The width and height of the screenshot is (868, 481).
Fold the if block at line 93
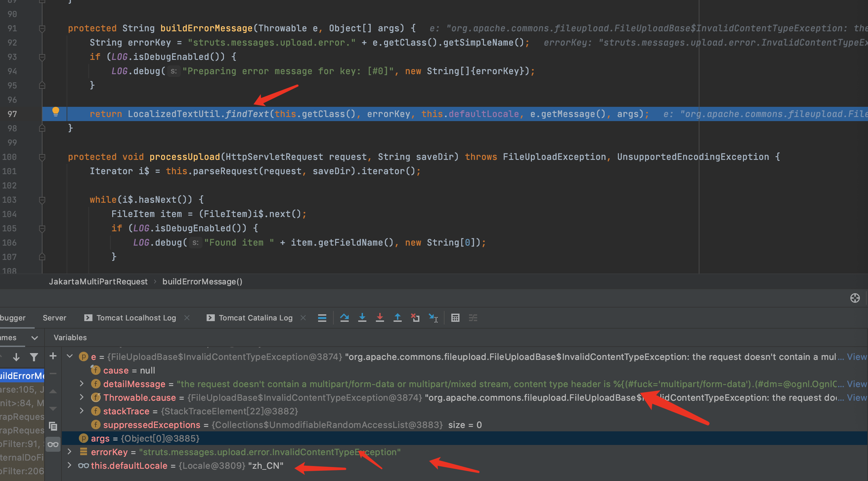click(42, 57)
